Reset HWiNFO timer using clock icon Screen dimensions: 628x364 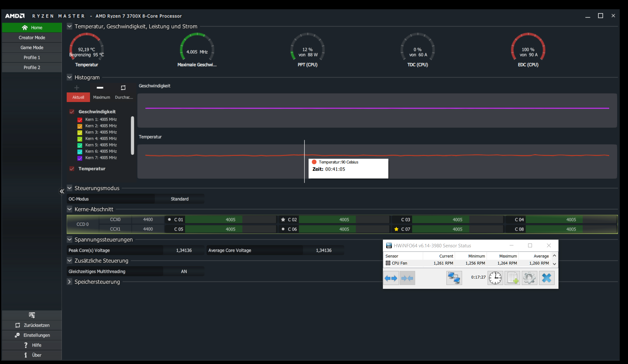[x=495, y=278]
